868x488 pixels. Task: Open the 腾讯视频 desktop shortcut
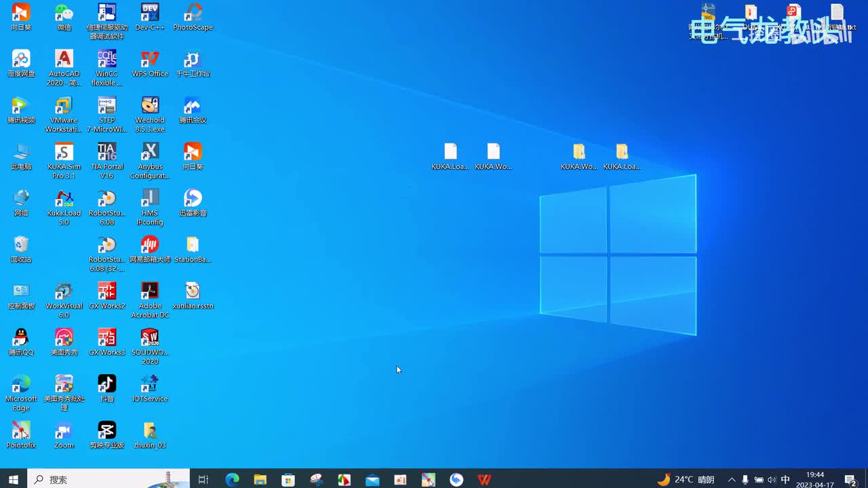click(21, 110)
